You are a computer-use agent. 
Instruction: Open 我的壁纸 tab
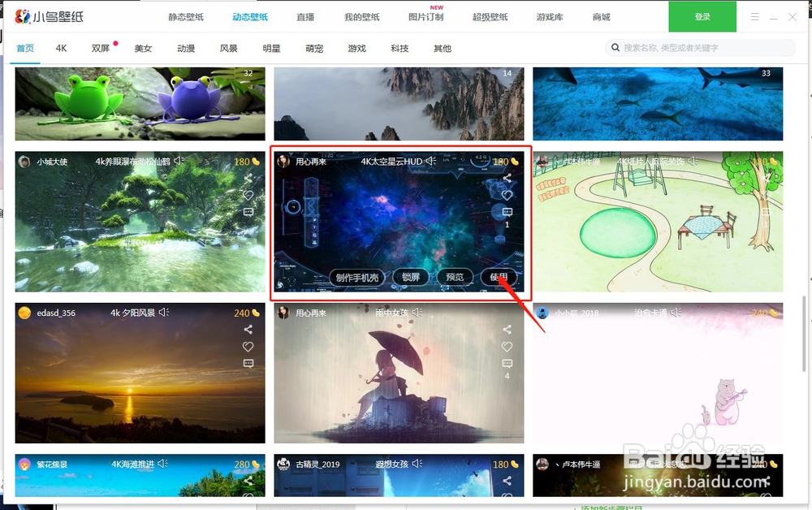(362, 17)
